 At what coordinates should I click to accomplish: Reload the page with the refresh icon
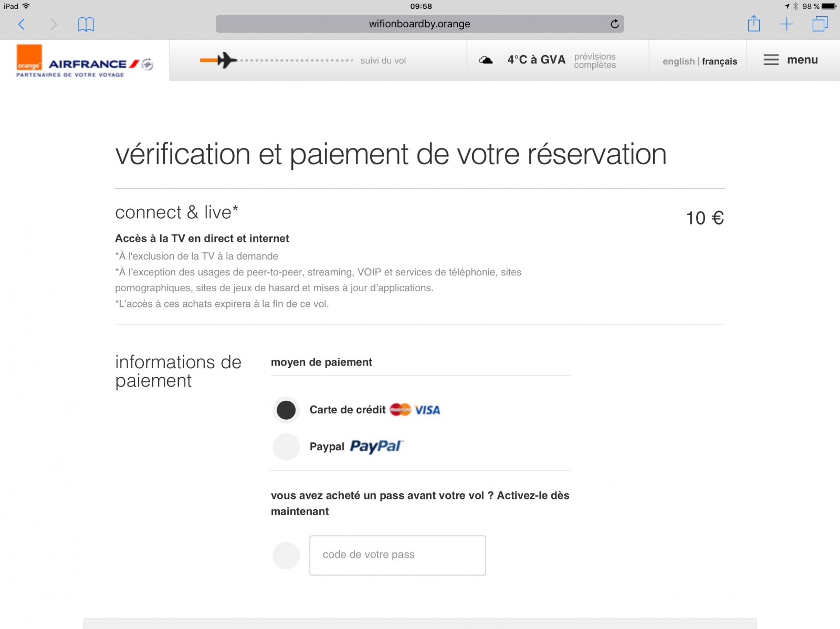[x=615, y=24]
